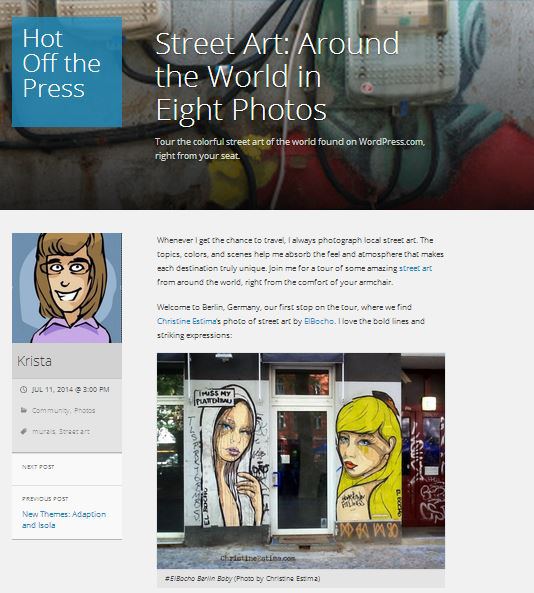Visit Christine Estima's linked name

click(x=186, y=321)
